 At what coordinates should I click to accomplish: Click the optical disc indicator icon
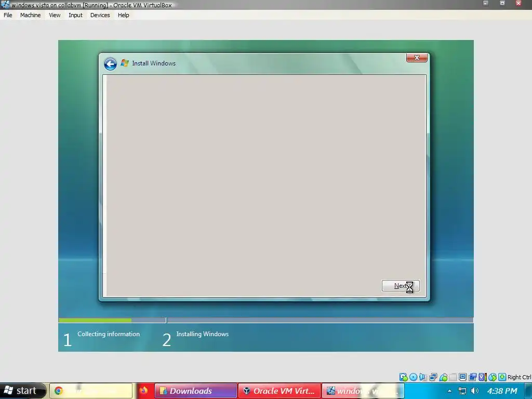pos(413,377)
